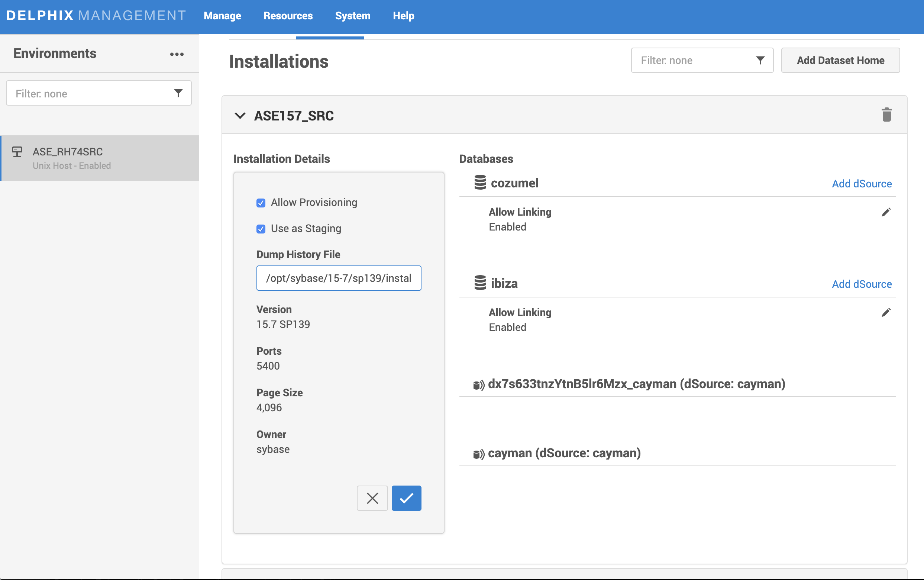Screen dimensions: 924x580
Task: Open the Installations filter dropdown
Action: [702, 60]
